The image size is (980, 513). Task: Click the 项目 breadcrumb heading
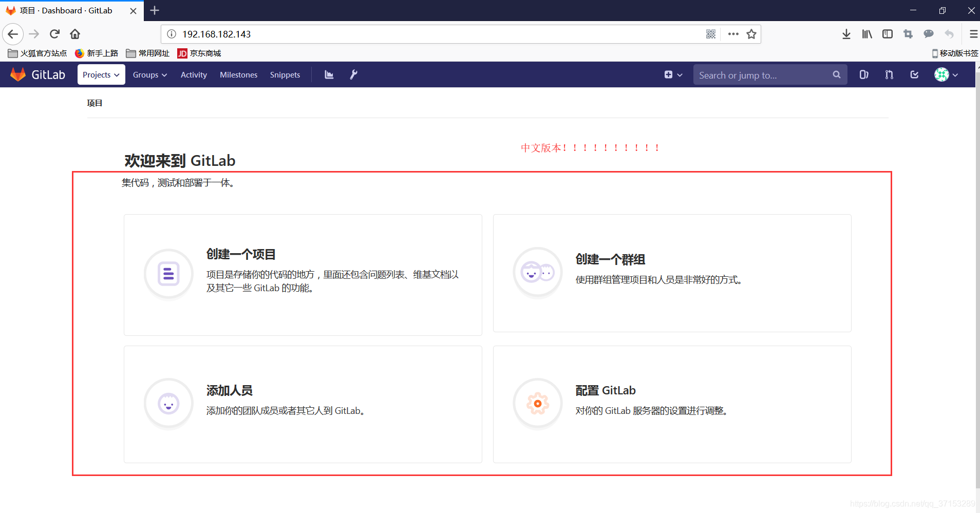[95, 103]
